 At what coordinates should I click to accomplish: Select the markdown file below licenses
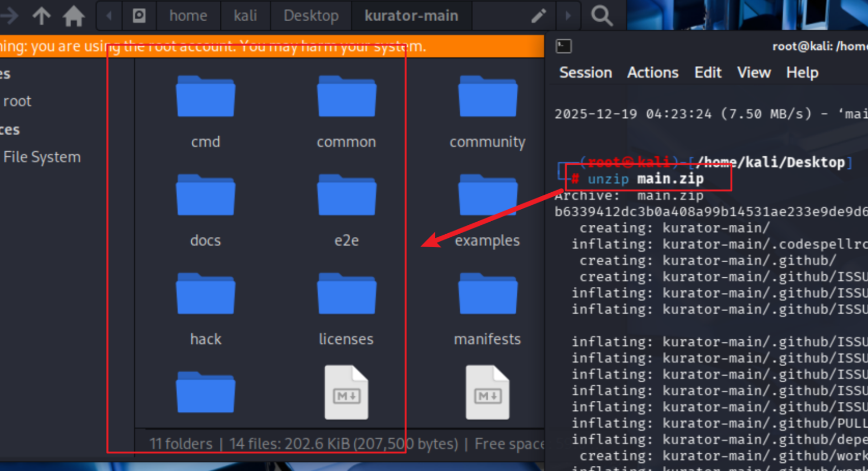click(x=346, y=392)
